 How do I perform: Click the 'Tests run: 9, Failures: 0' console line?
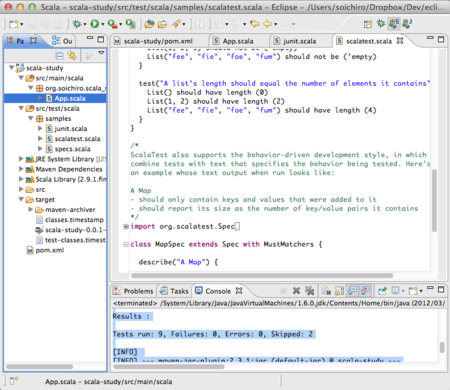click(213, 334)
